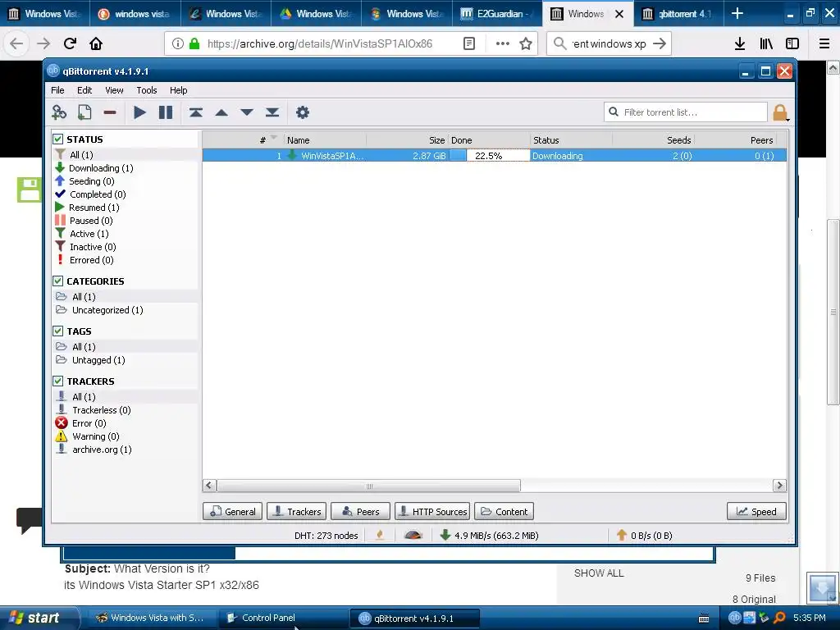Viewport: 840px width, 630px height.
Task: Click the download speed status entry
Action: click(x=489, y=535)
